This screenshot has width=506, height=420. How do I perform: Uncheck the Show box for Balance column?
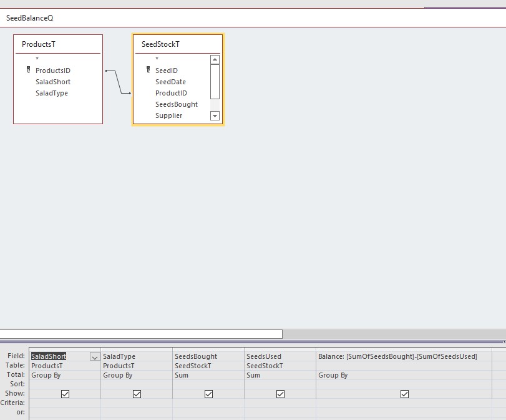tap(404, 394)
